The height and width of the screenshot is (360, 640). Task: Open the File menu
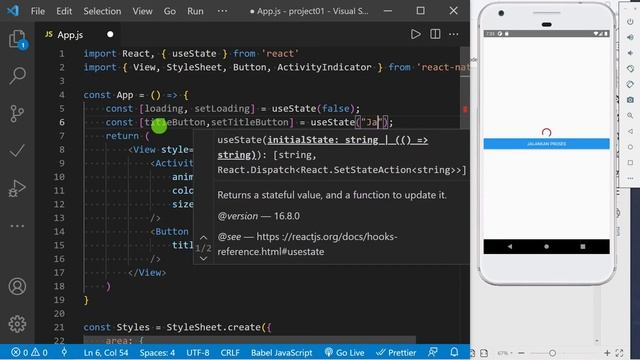point(38,11)
